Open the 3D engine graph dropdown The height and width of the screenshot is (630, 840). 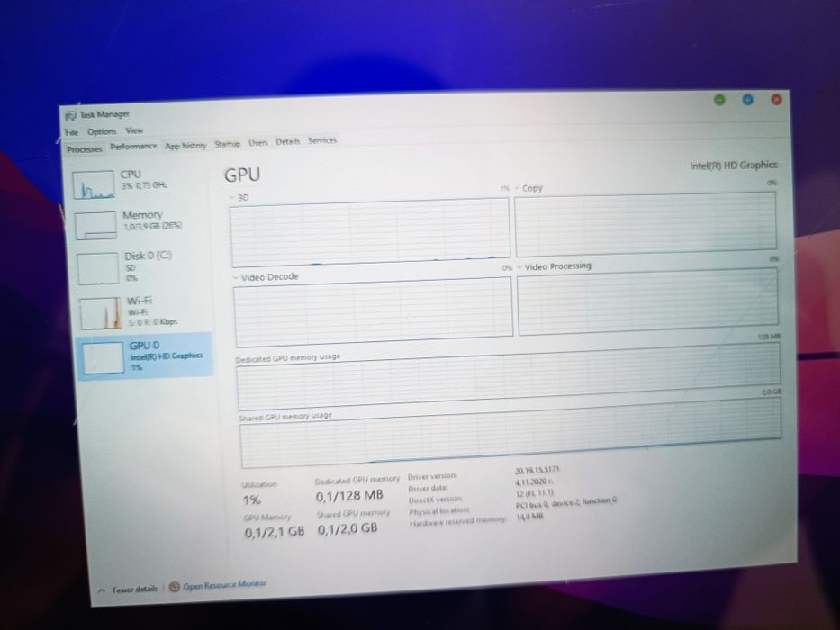click(239, 198)
